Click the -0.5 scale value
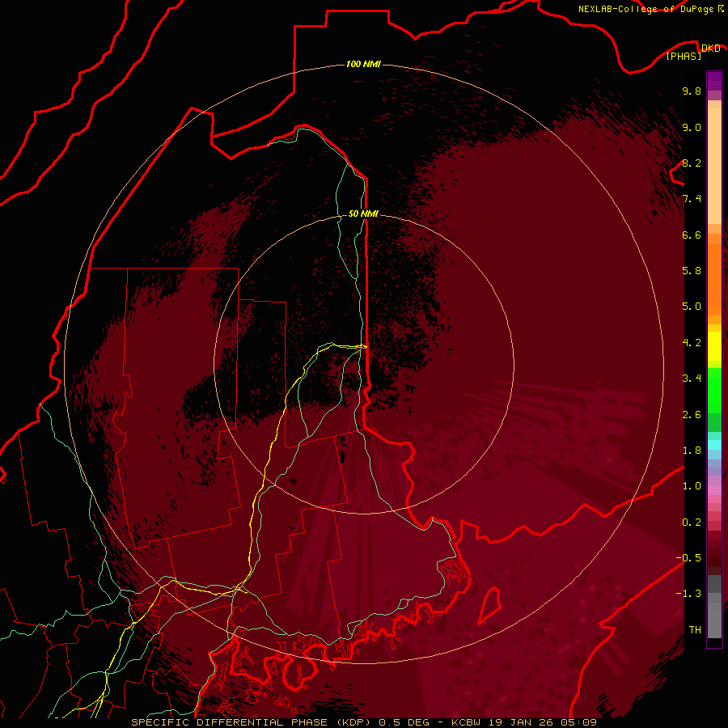This screenshot has width=728, height=728. point(688,558)
